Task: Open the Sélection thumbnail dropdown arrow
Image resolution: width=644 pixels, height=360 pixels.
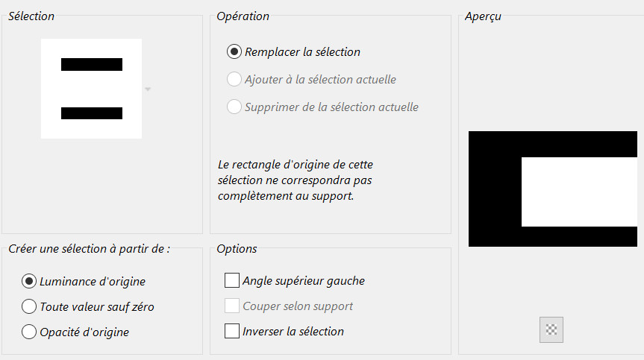Action: (148, 89)
